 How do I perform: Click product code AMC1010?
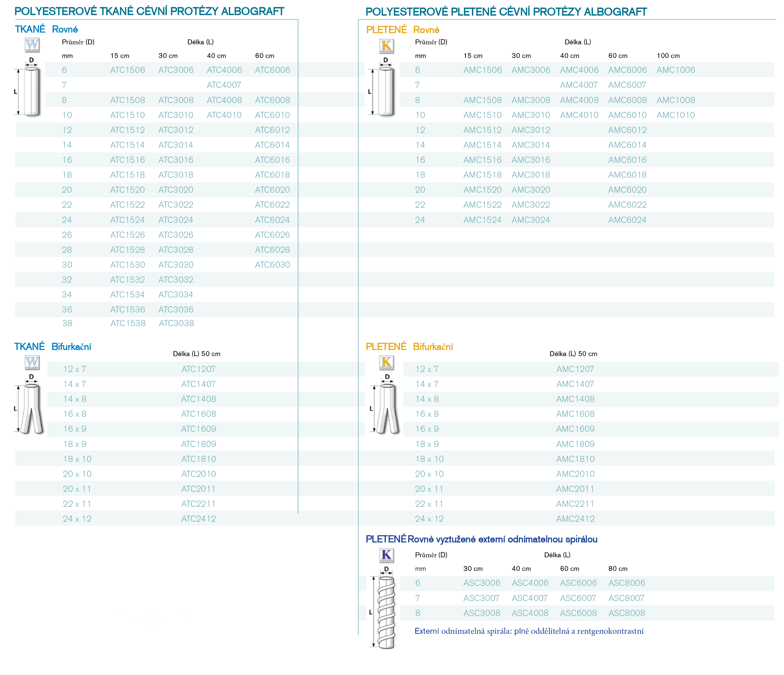[676, 115]
